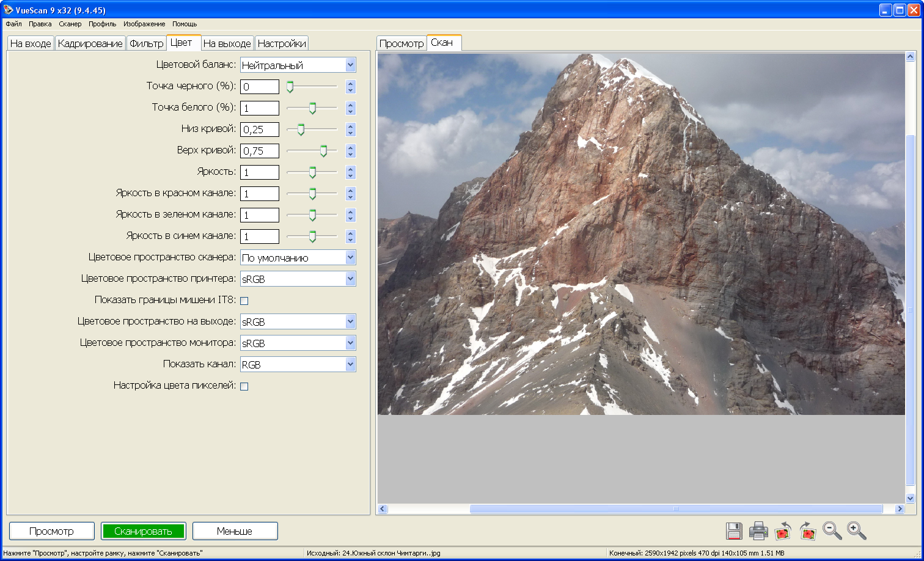924x561 pixels.
Task: Switch to the Фильтр tab
Action: click(146, 43)
